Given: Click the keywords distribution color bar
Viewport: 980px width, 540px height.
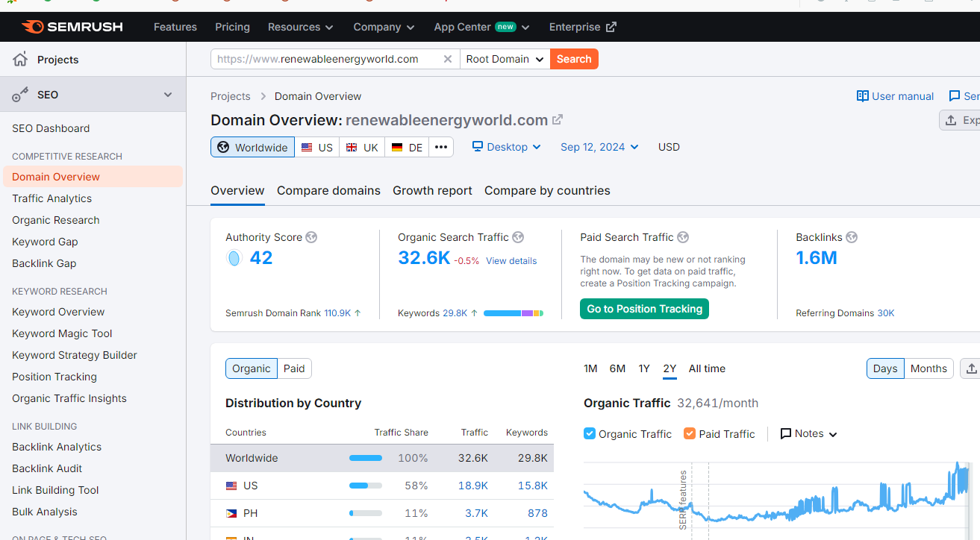Looking at the screenshot, I should (514, 313).
